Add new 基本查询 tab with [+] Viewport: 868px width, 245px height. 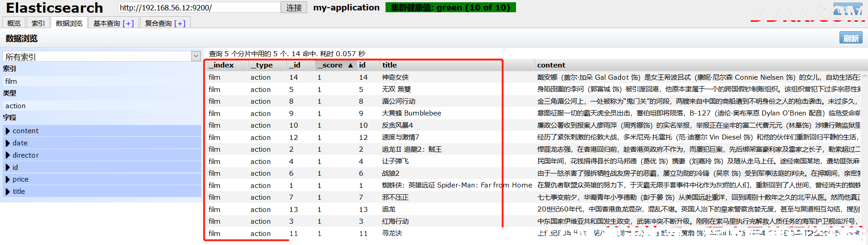[x=128, y=23]
